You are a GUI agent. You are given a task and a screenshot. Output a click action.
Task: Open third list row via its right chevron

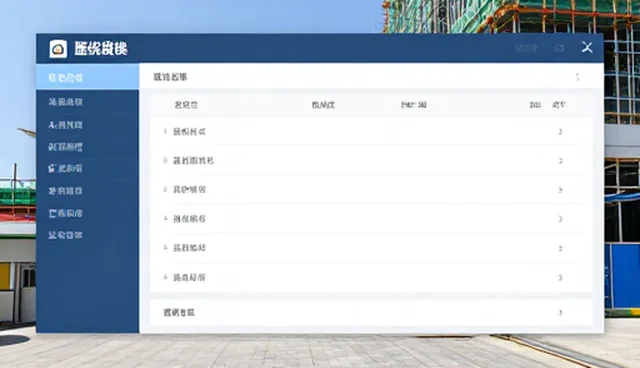click(x=560, y=190)
